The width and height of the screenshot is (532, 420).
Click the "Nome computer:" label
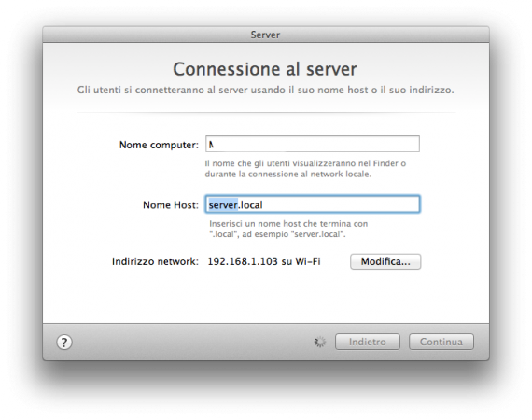[x=159, y=145]
